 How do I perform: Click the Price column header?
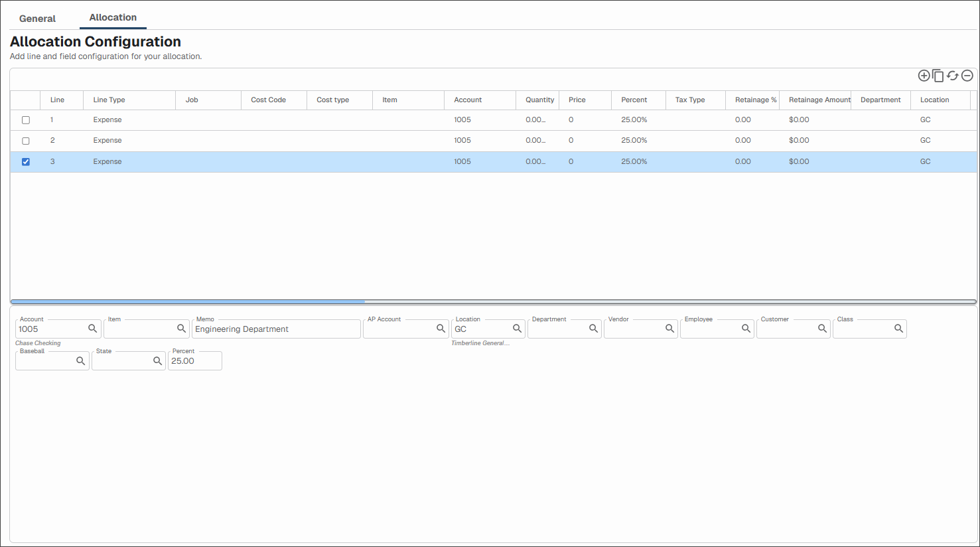pyautogui.click(x=585, y=100)
